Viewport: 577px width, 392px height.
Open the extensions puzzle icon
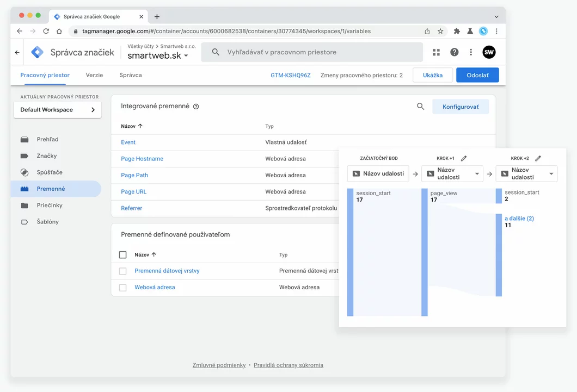click(x=457, y=31)
